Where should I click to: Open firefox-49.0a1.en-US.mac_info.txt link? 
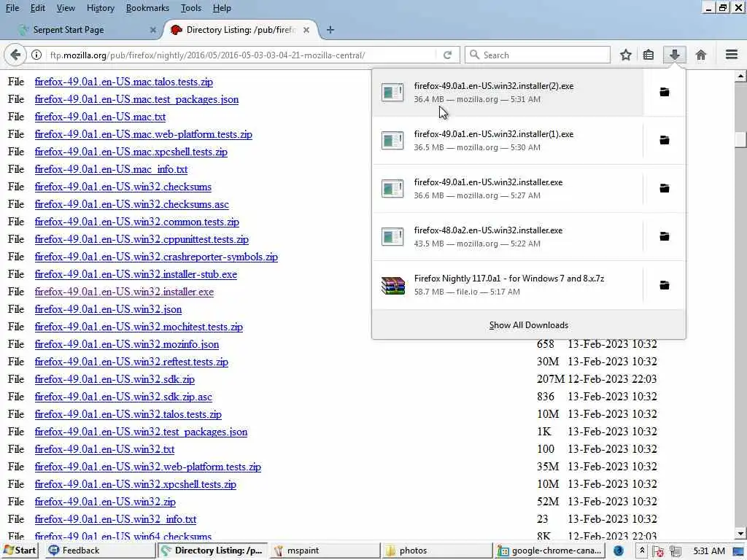[x=111, y=169]
